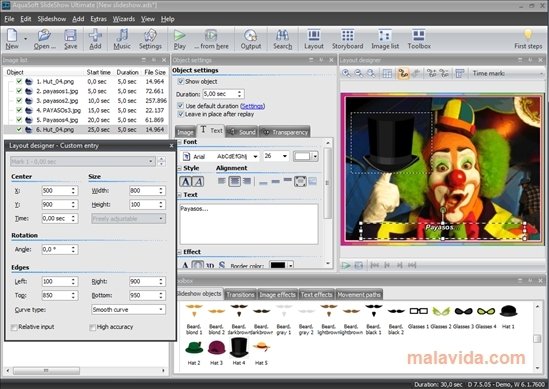This screenshot has width=549, height=389.
Task: Uncheck the 1. Hut_04.png item checkbox
Action: point(19,82)
